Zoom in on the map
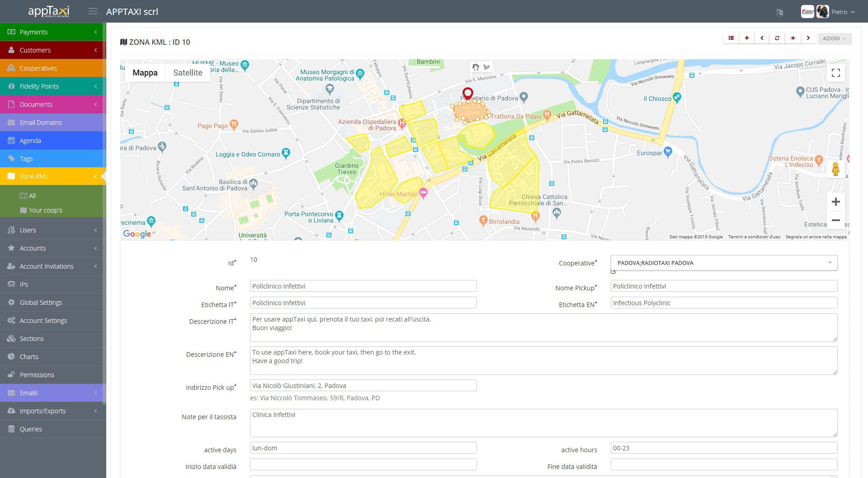Screen dimensions: 868x478 836,202
